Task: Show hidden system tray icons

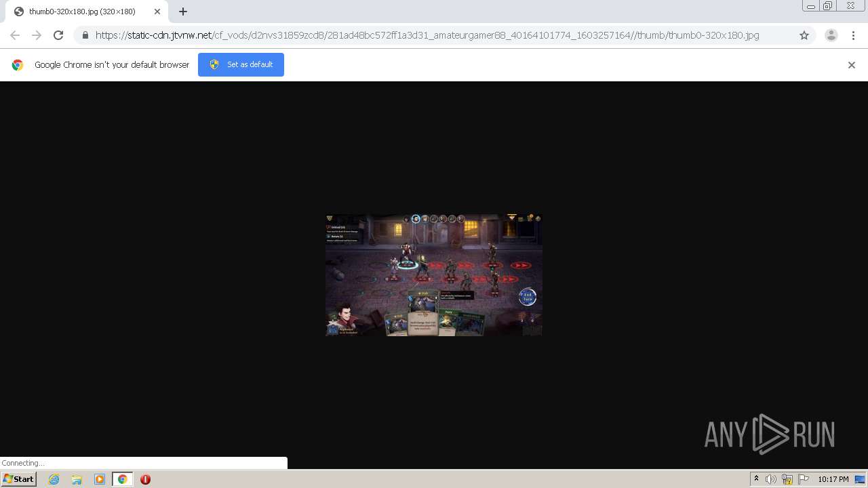Action: (x=756, y=479)
